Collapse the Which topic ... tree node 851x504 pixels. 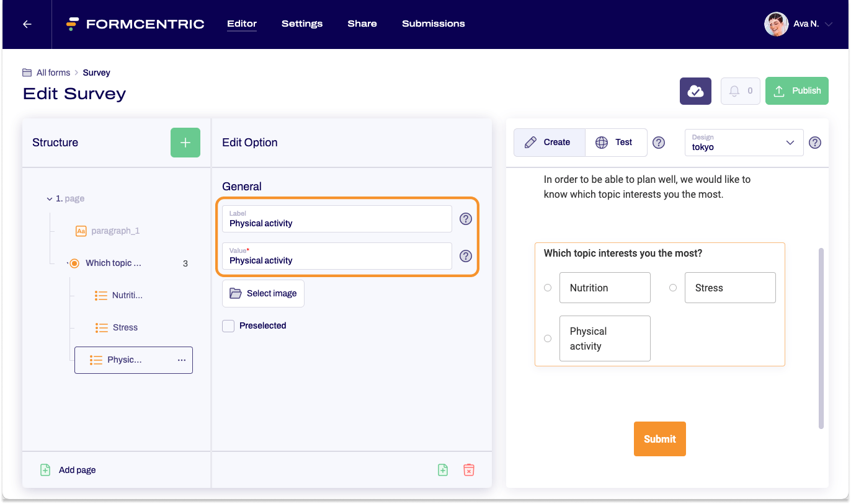pos(67,263)
